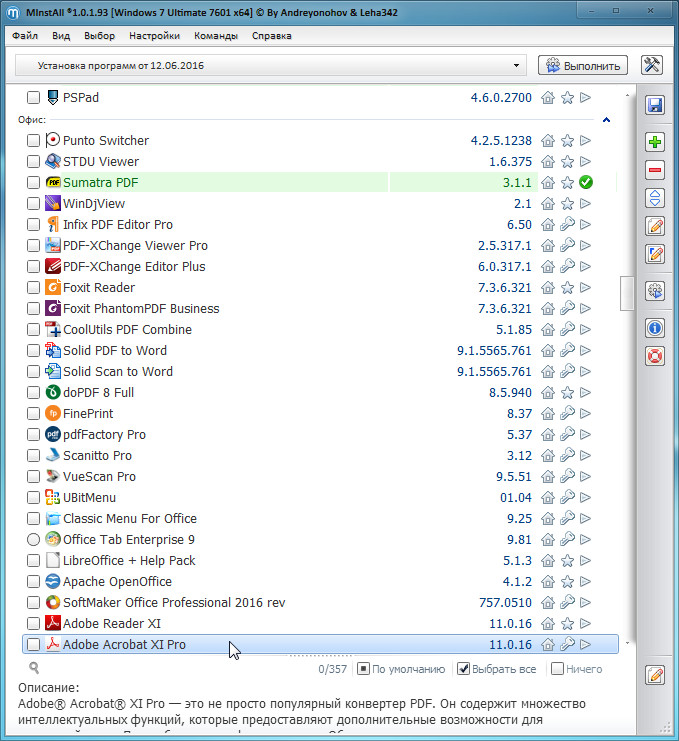Click play arrow on WinDjView row
Image resolution: width=679 pixels, height=741 pixels.
pos(585,204)
